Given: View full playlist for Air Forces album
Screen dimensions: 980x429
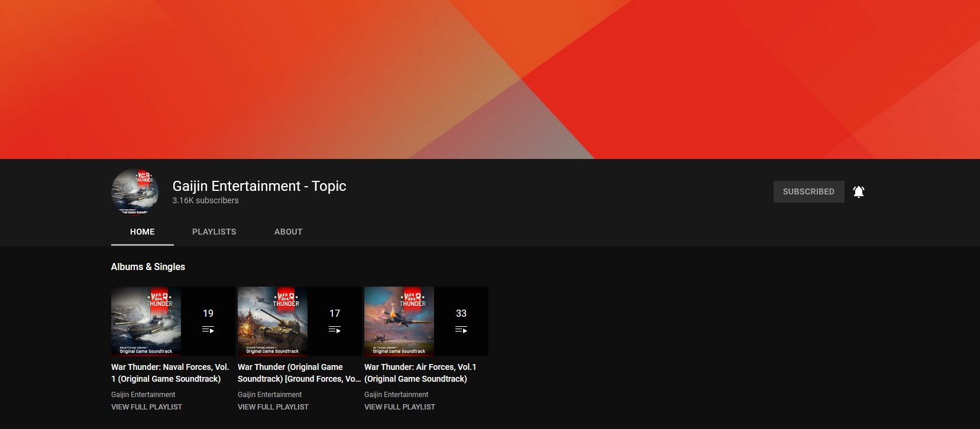Looking at the screenshot, I should [400, 407].
